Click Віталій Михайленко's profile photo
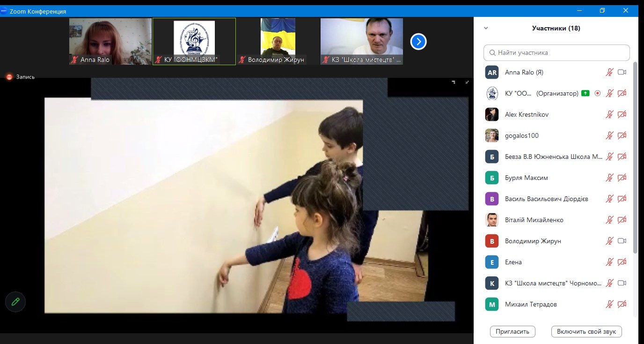 pyautogui.click(x=492, y=220)
